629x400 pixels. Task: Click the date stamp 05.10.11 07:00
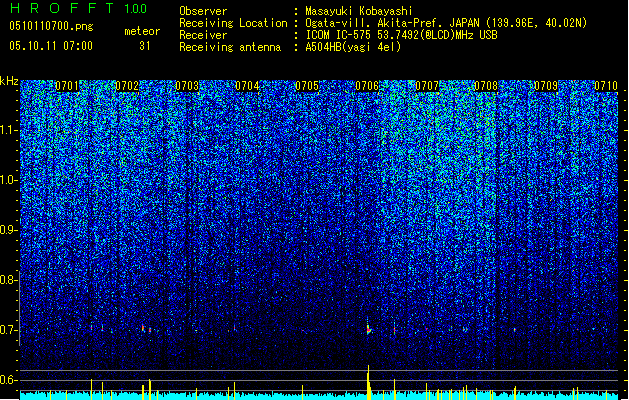pos(51,46)
